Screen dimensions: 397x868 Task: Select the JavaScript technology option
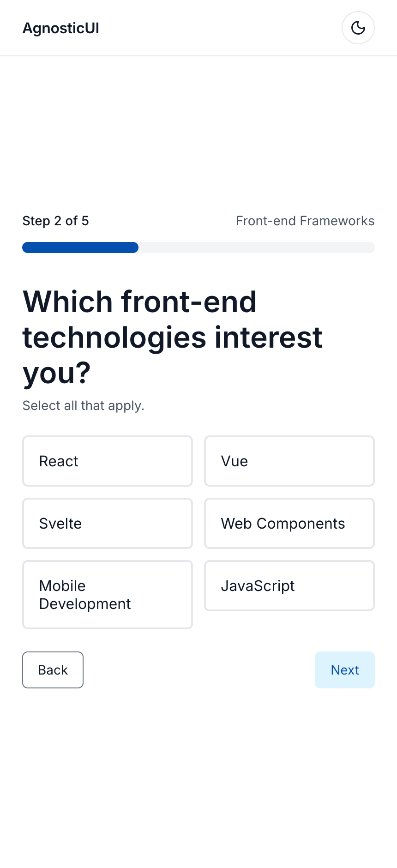[x=289, y=585]
